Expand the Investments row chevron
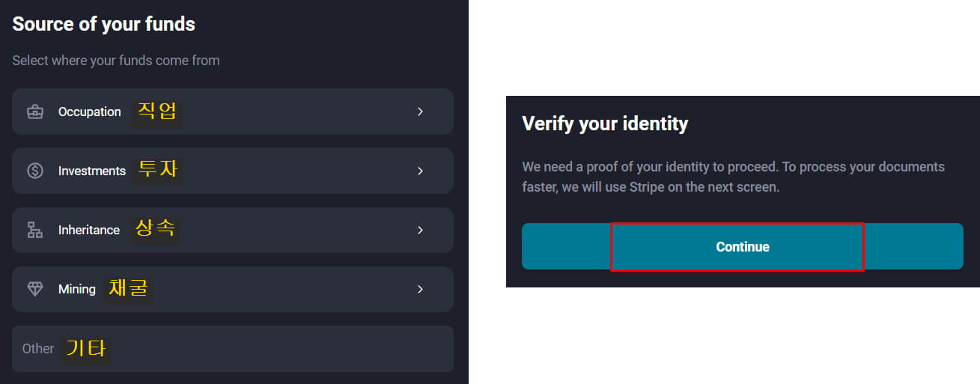This screenshot has height=384, width=980. 420,171
